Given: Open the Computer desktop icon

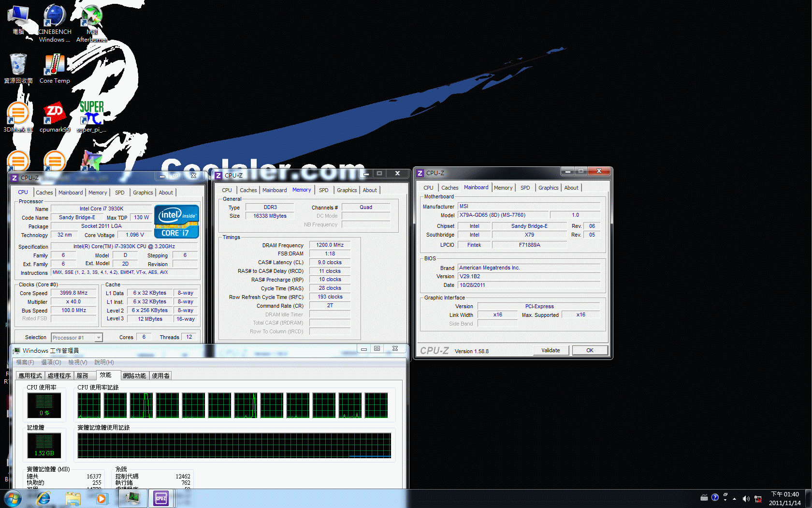Looking at the screenshot, I should pos(18,20).
